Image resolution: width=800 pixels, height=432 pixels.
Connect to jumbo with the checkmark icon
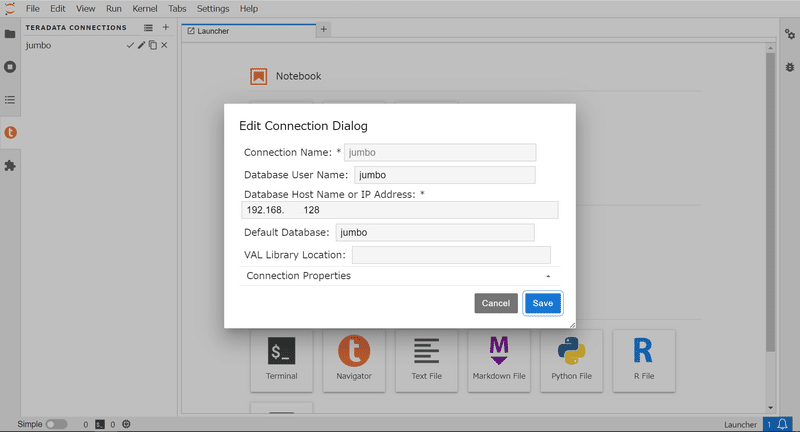click(130, 45)
